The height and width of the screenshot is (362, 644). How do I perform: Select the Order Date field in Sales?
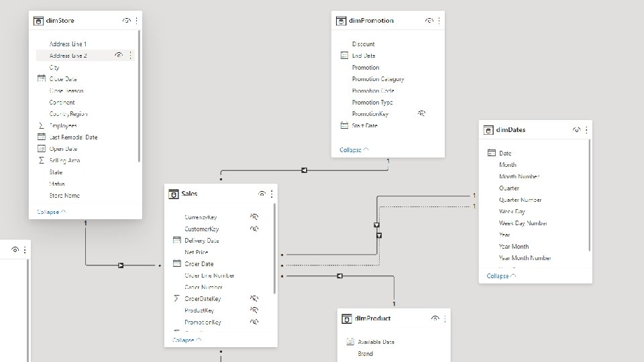[199, 263]
